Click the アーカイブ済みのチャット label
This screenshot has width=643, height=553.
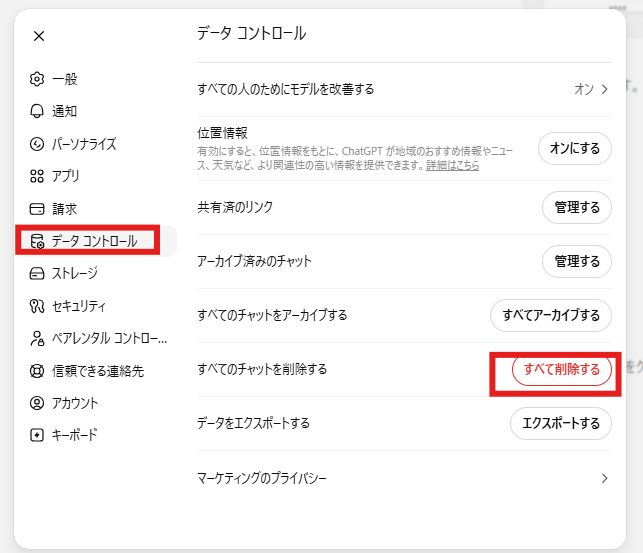254,262
